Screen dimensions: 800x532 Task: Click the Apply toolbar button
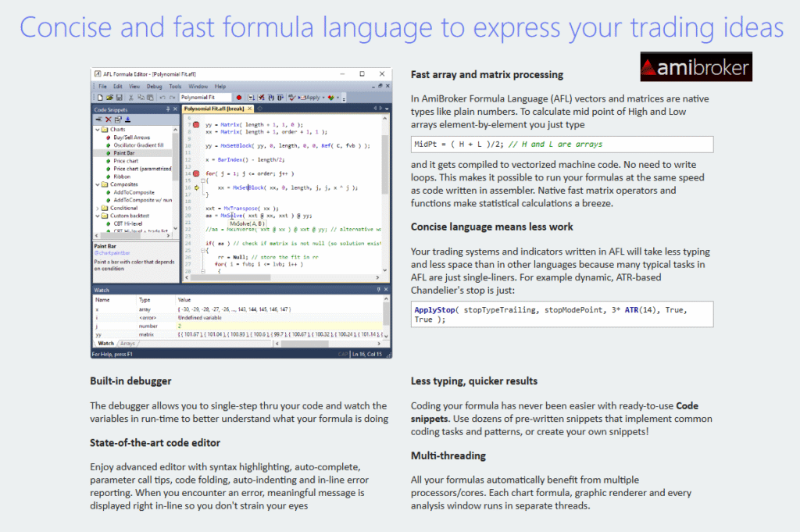tap(309, 98)
